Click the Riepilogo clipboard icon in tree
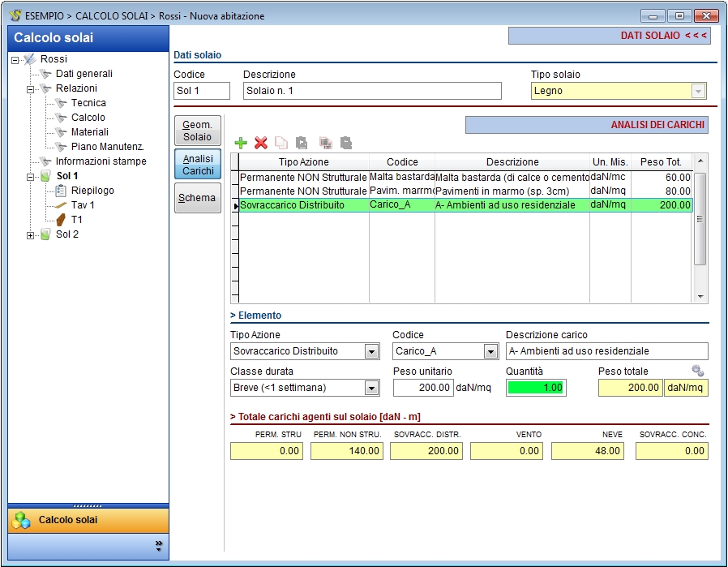The height and width of the screenshot is (567, 728). click(61, 191)
